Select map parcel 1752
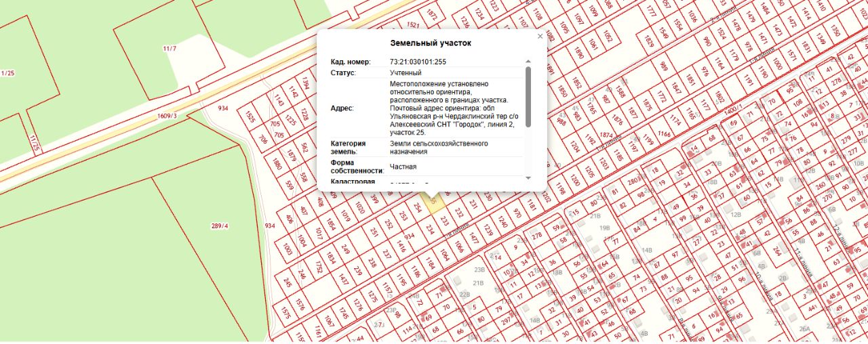The width and height of the screenshot is (868, 344). (x=319, y=267)
